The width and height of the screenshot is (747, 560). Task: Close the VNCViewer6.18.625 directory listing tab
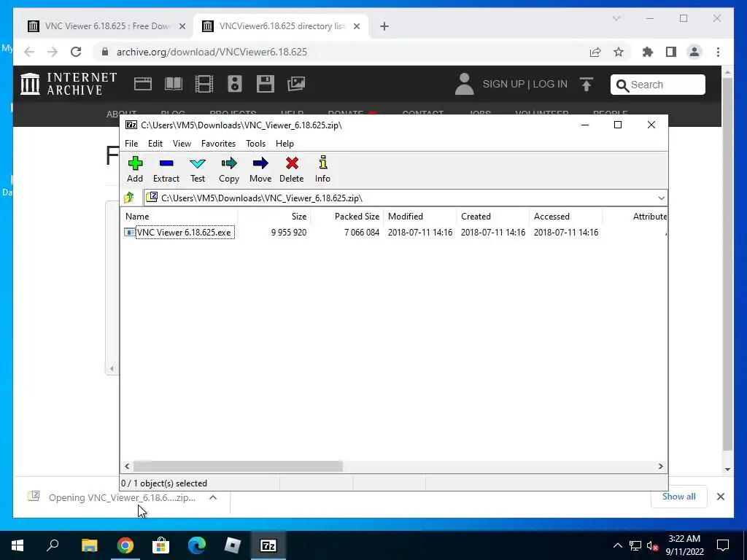[x=356, y=26]
